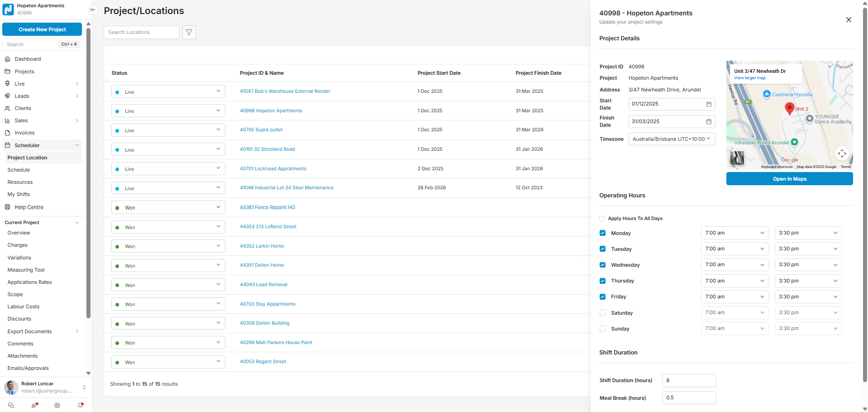
Task: Toggle fullscreen view on the map
Action: (842, 153)
